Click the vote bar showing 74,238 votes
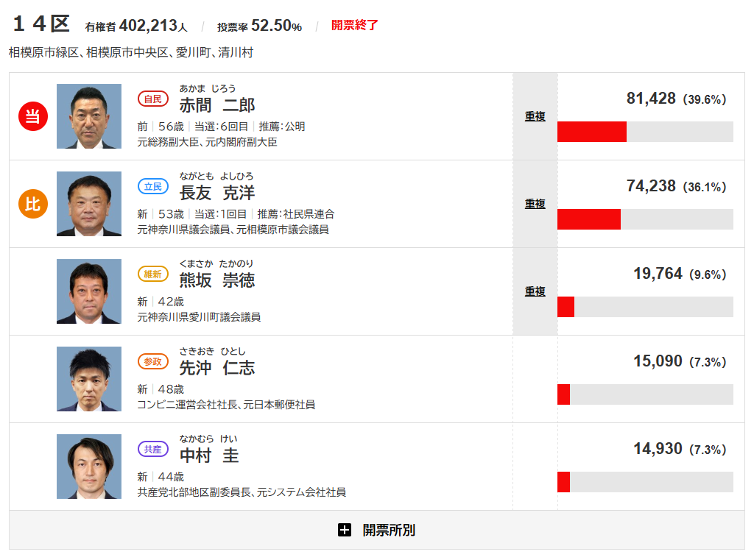Screen dimensions: 754x560 (645, 219)
